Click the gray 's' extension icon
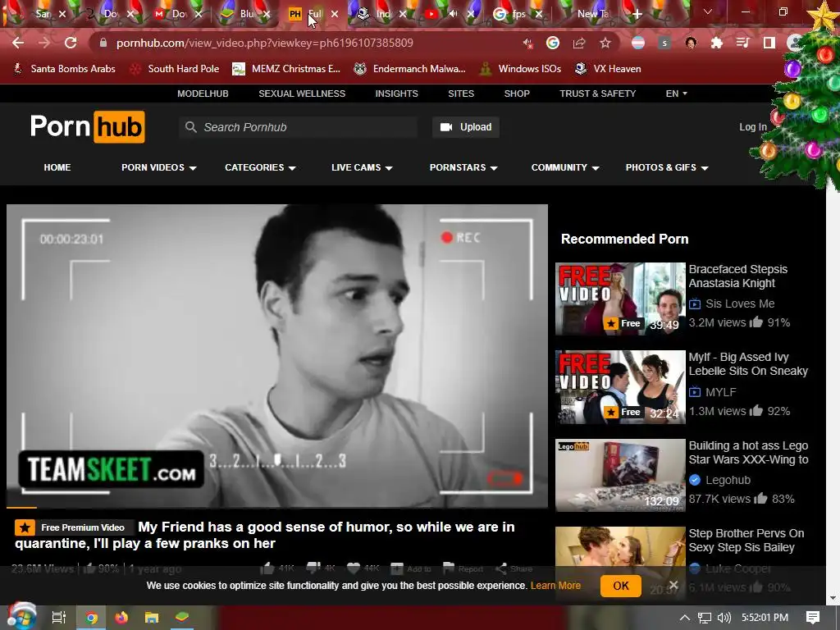 [664, 43]
